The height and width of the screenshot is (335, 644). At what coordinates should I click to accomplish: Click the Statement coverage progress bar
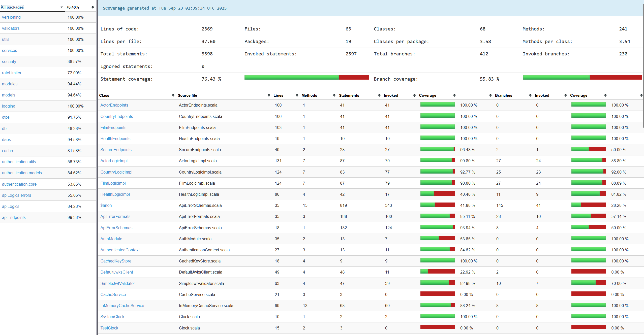click(306, 78)
